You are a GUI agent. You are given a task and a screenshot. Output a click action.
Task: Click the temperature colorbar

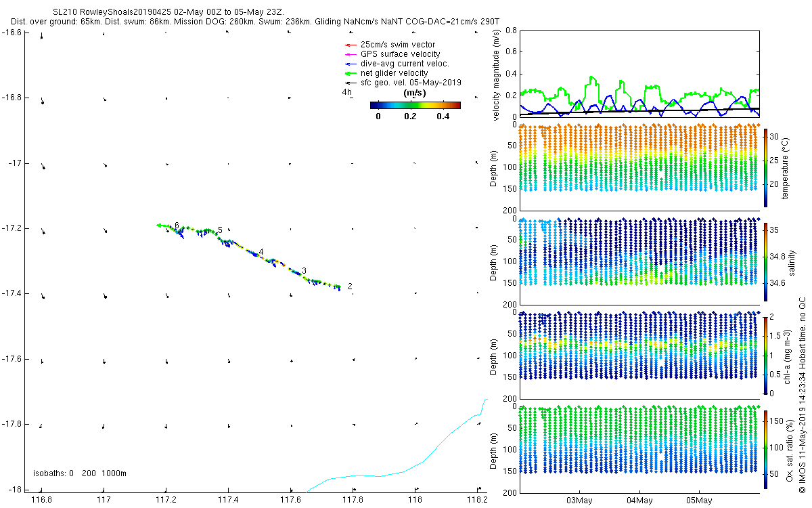point(765,167)
